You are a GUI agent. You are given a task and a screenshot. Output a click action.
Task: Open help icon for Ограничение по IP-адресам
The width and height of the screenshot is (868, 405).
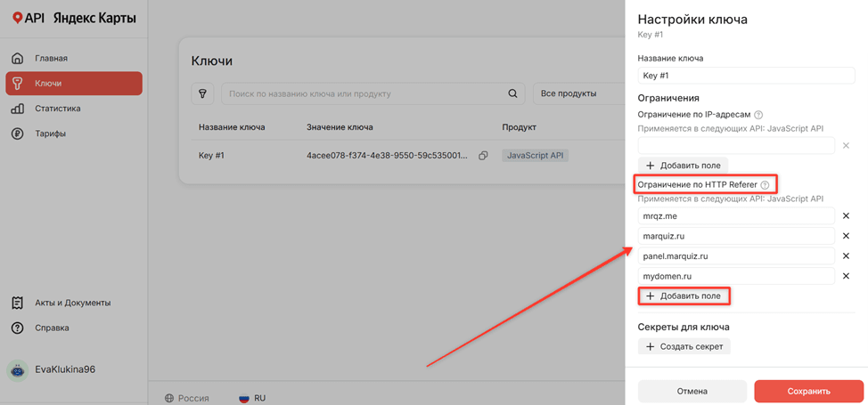[x=759, y=115]
